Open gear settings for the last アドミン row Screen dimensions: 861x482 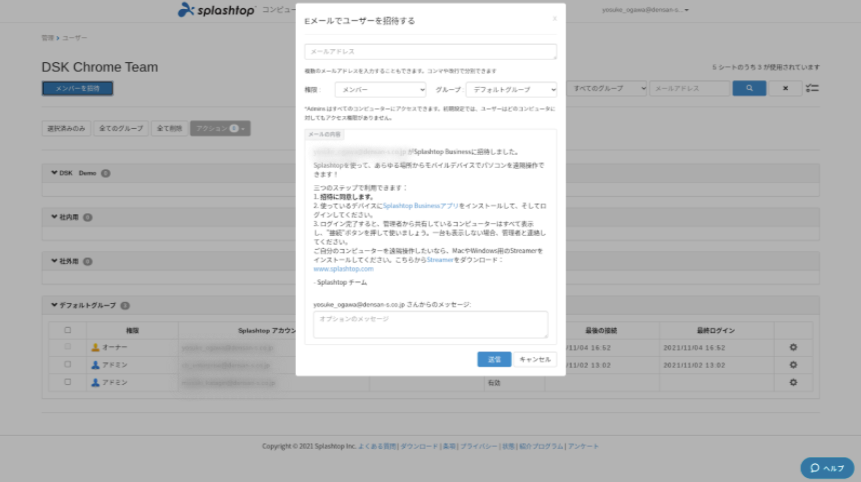[793, 383]
